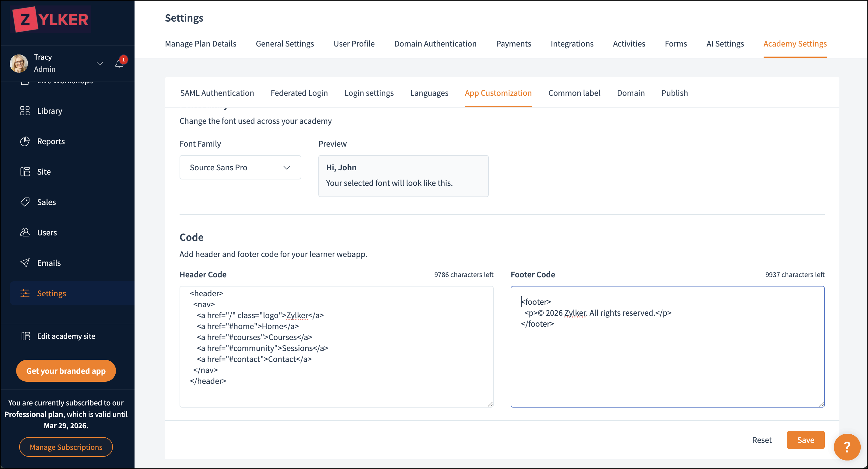Expand the Tracy Admin account chevron

tap(100, 63)
